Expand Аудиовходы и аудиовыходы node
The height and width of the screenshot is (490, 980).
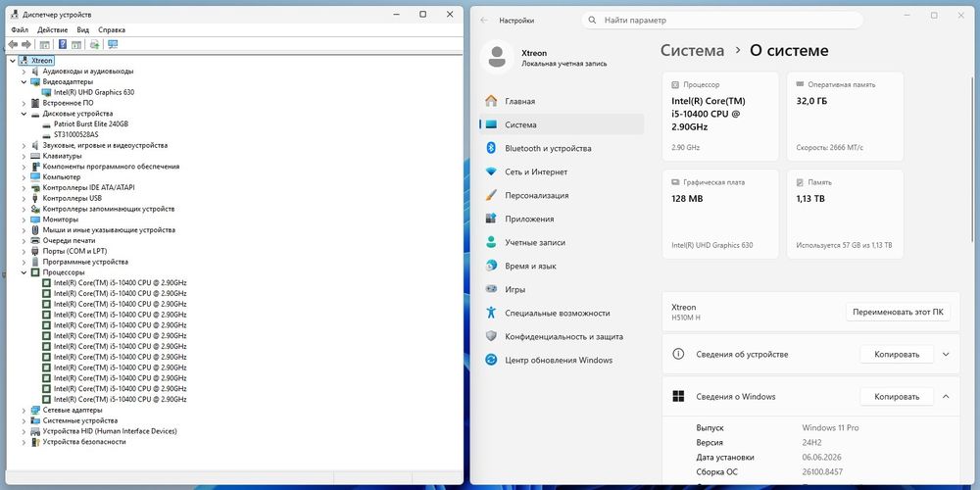[24, 72]
